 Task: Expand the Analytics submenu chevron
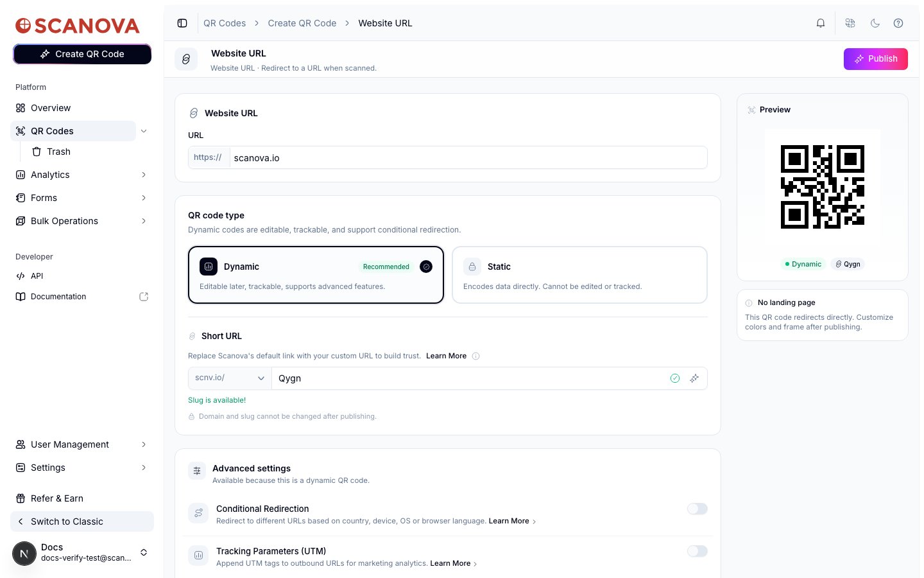coord(144,175)
